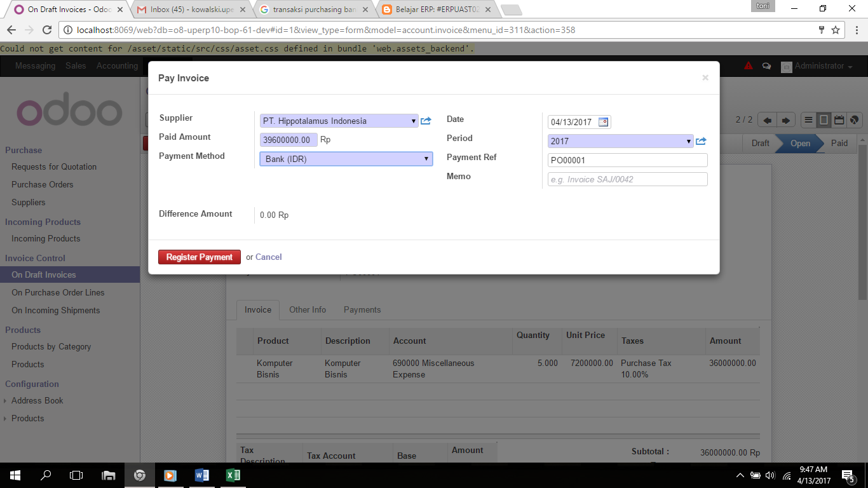Viewport: 868px width, 488px height.
Task: Click the Register Payment button
Action: pyautogui.click(x=200, y=257)
